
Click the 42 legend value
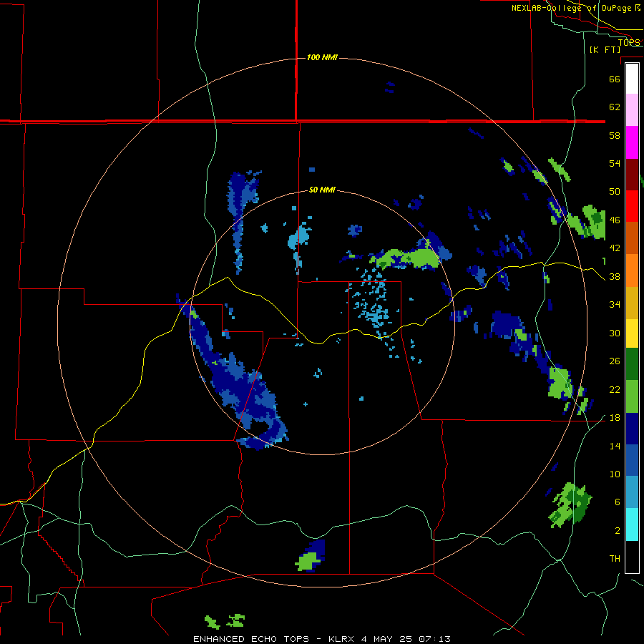[615, 248]
